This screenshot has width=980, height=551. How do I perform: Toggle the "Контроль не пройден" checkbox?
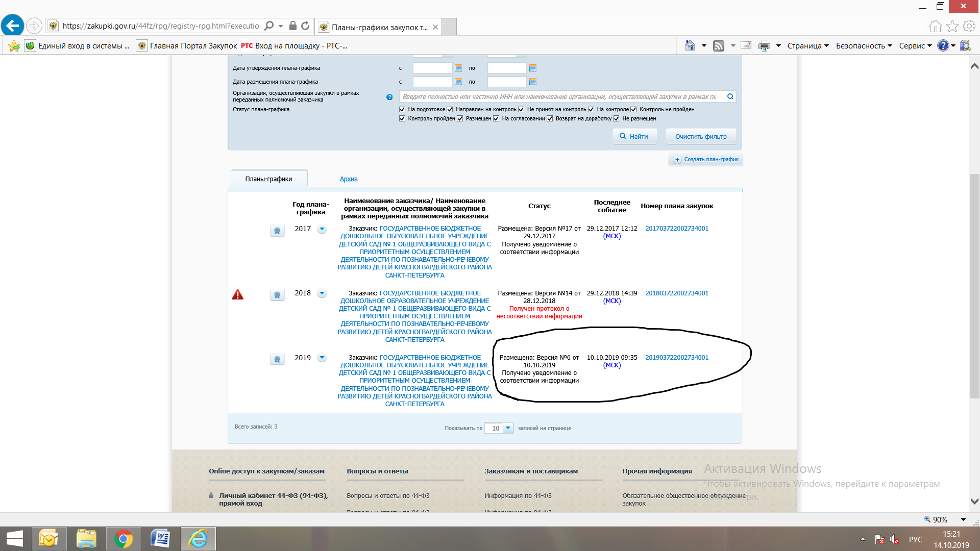tap(633, 109)
